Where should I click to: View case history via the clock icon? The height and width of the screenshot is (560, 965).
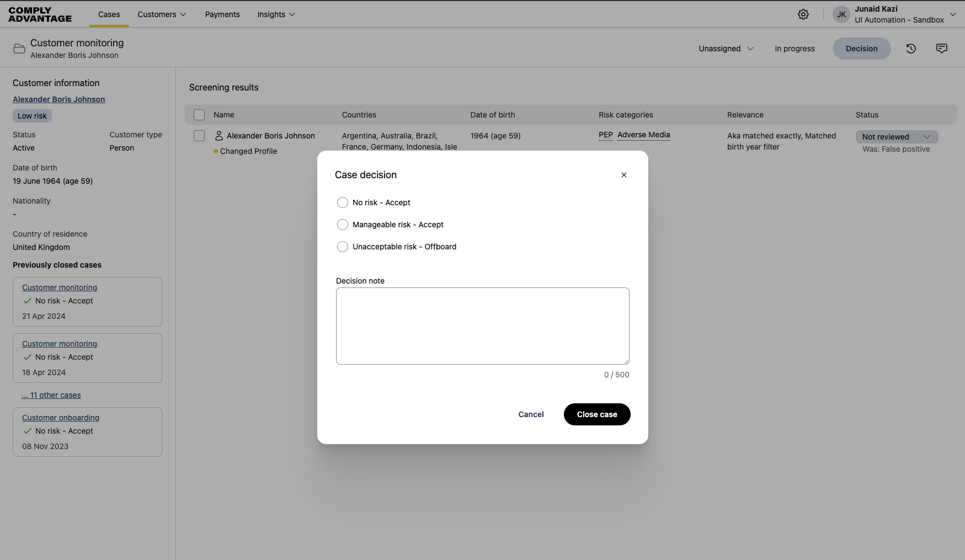coord(911,49)
